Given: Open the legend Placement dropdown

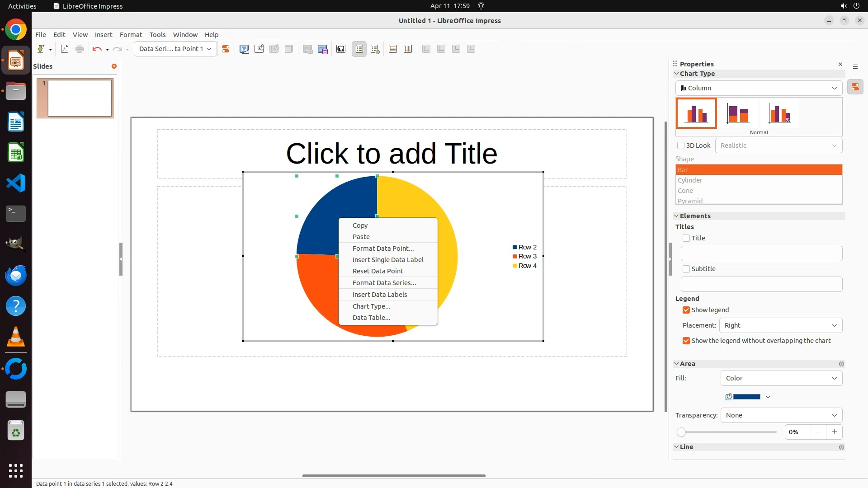Looking at the screenshot, I should tap(781, 325).
